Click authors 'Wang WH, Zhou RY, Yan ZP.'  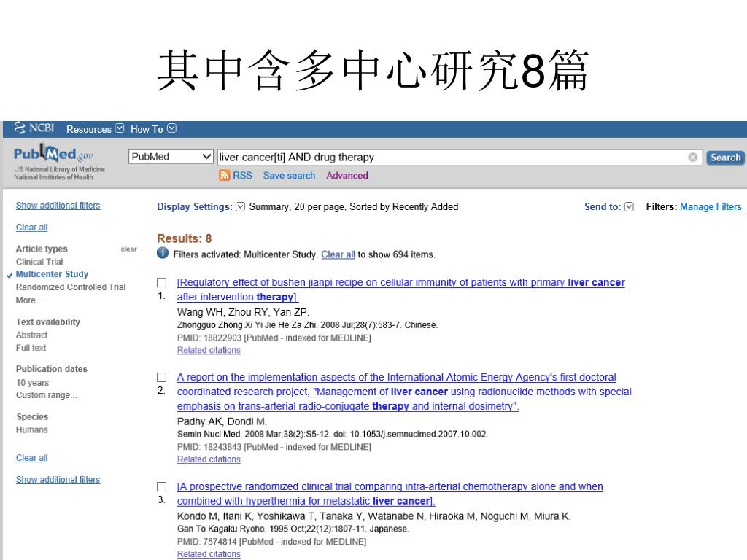243,312
